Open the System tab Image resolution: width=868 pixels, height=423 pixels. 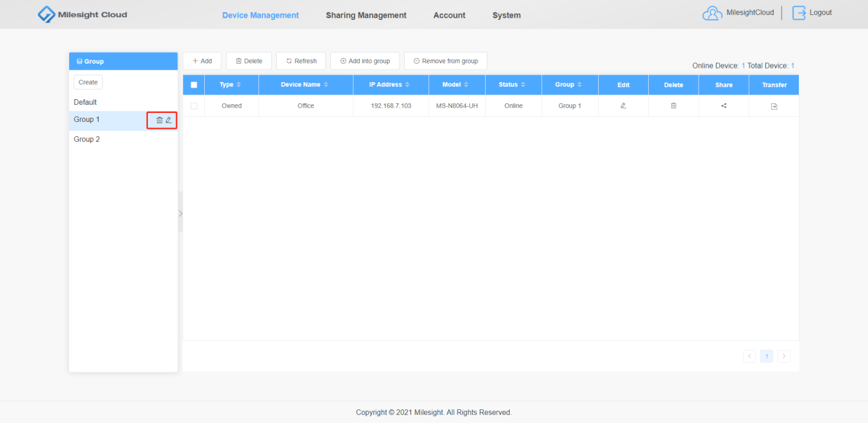coord(506,15)
